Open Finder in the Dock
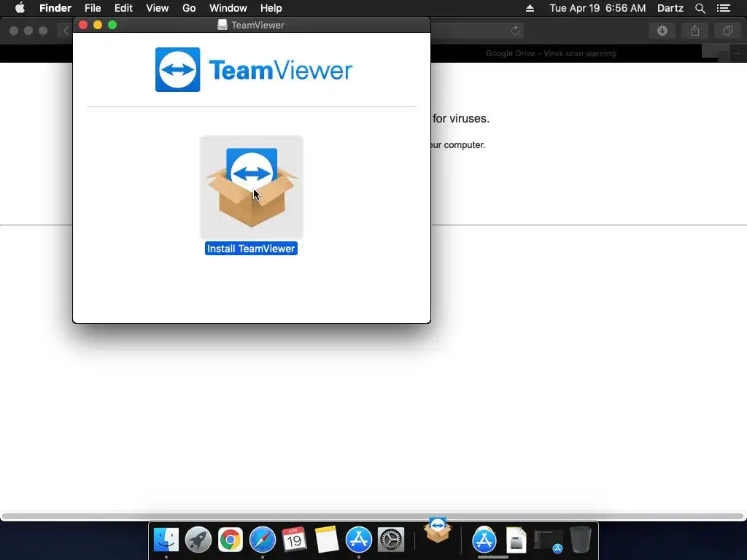Viewport: 747px width, 560px height. 166,540
